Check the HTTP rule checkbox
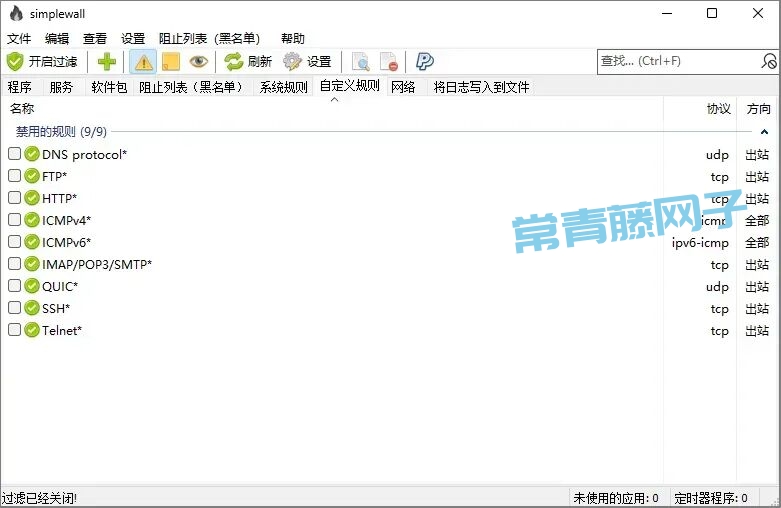The height and width of the screenshot is (508, 781). (15, 198)
